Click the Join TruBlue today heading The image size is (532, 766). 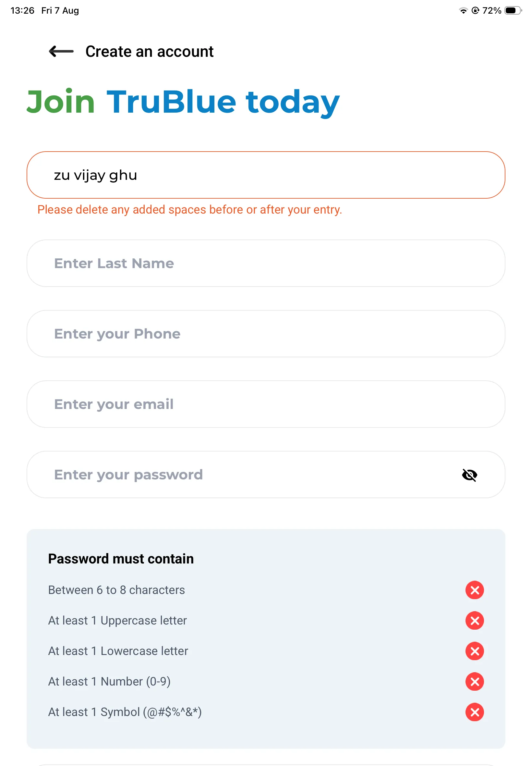183,102
